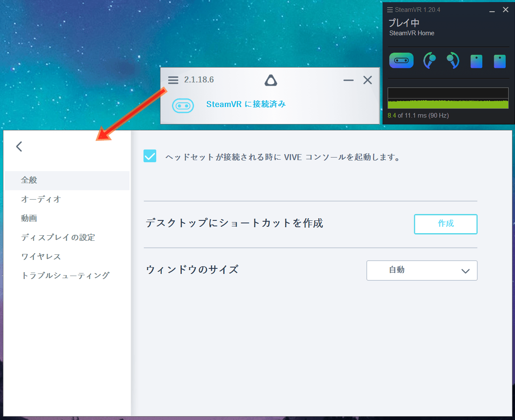Click the SteamVR に接続済み status link
This screenshot has height=420, width=515.
coord(246,104)
